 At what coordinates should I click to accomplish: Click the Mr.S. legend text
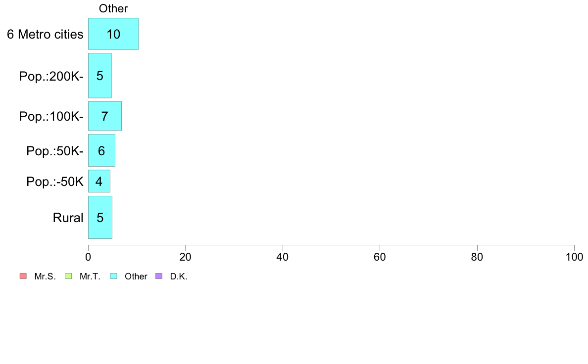[x=45, y=276]
